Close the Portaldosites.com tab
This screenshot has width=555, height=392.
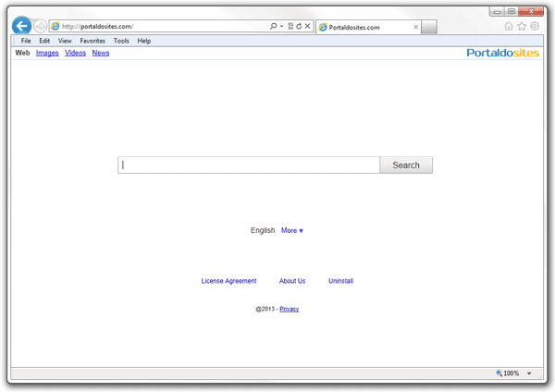[415, 27]
